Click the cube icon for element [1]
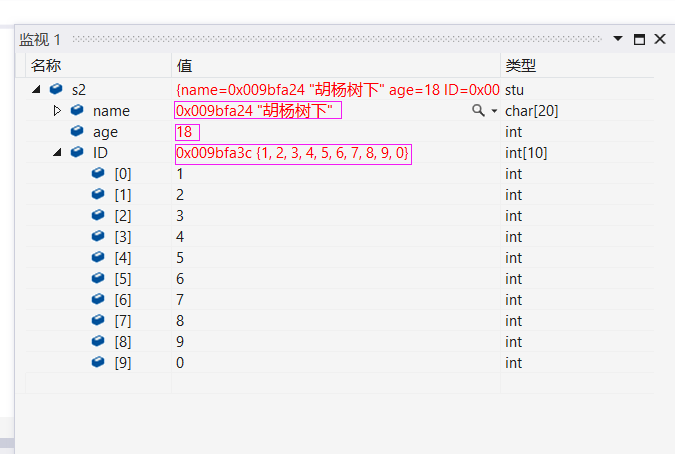The image size is (675, 454). (x=98, y=194)
